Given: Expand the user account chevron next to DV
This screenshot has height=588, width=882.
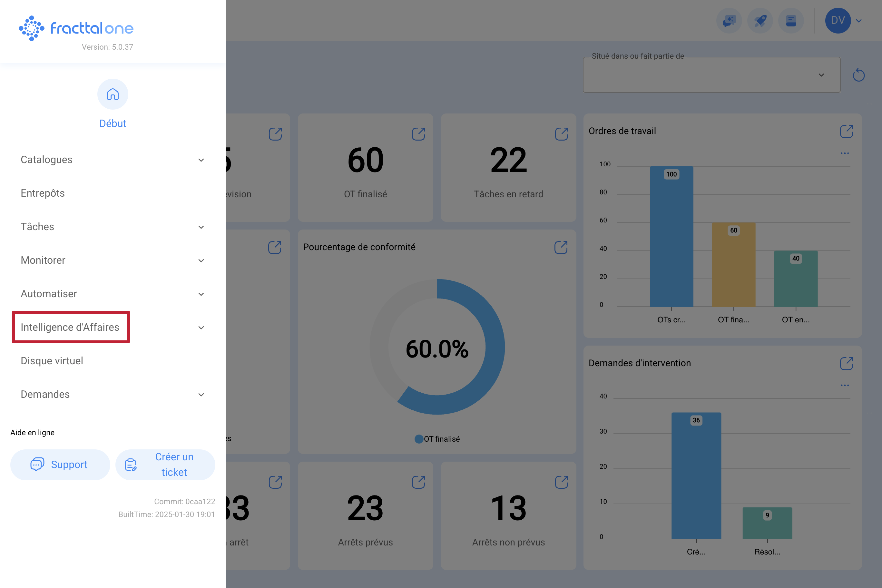Looking at the screenshot, I should 859,21.
